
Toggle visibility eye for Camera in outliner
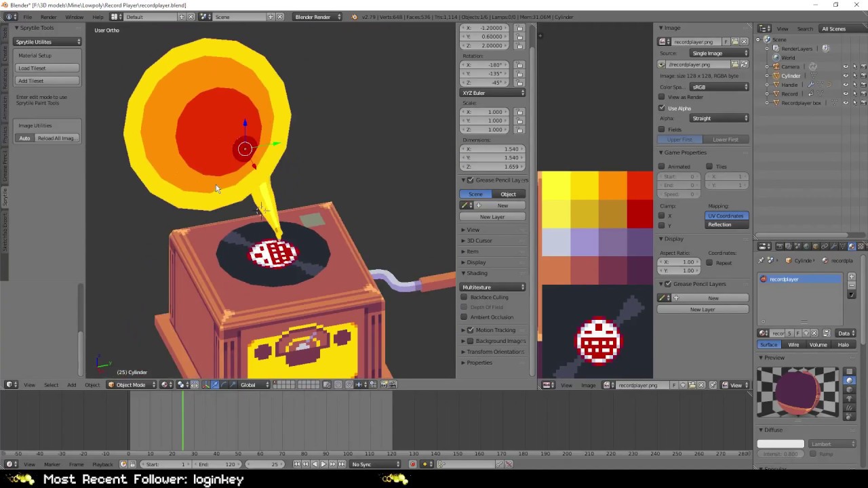tap(845, 66)
